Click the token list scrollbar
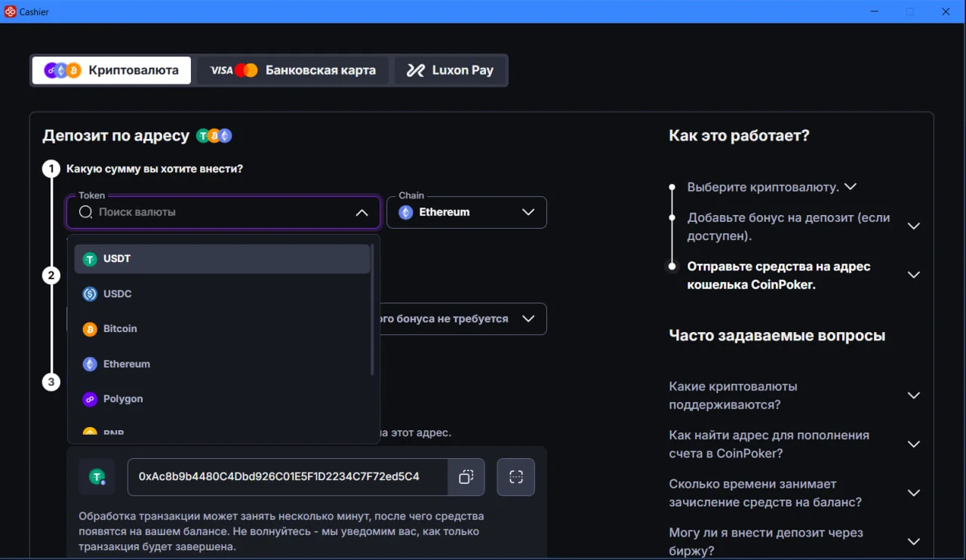 373,309
